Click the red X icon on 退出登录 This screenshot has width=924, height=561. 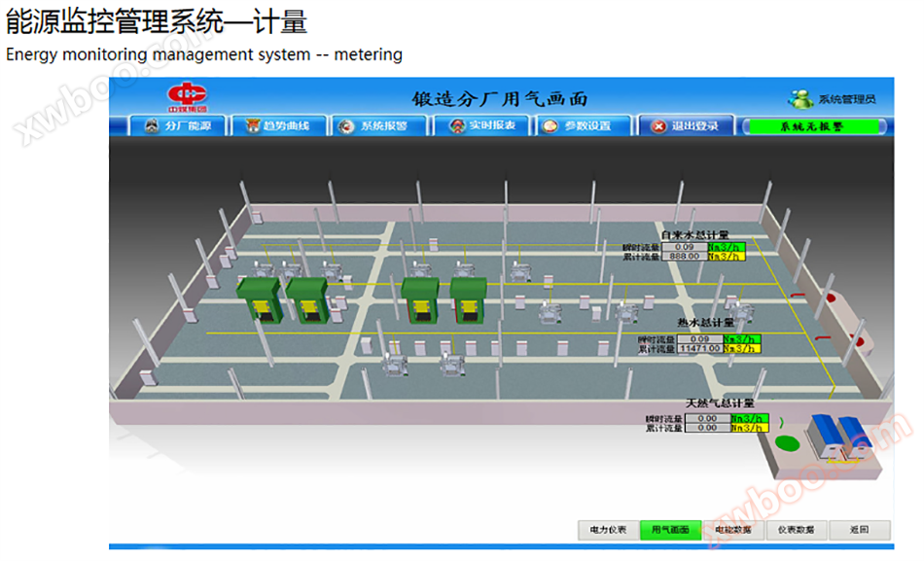[x=658, y=126]
